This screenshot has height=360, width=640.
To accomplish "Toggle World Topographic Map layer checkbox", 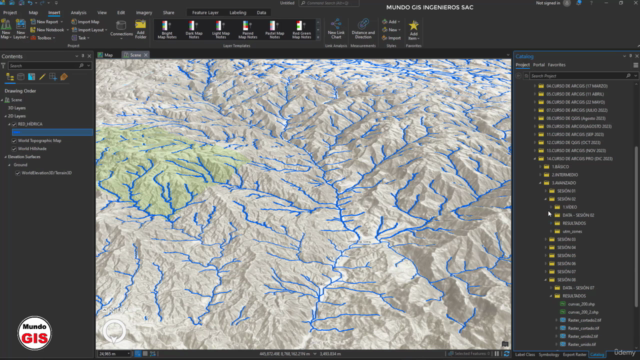I will click(14, 140).
